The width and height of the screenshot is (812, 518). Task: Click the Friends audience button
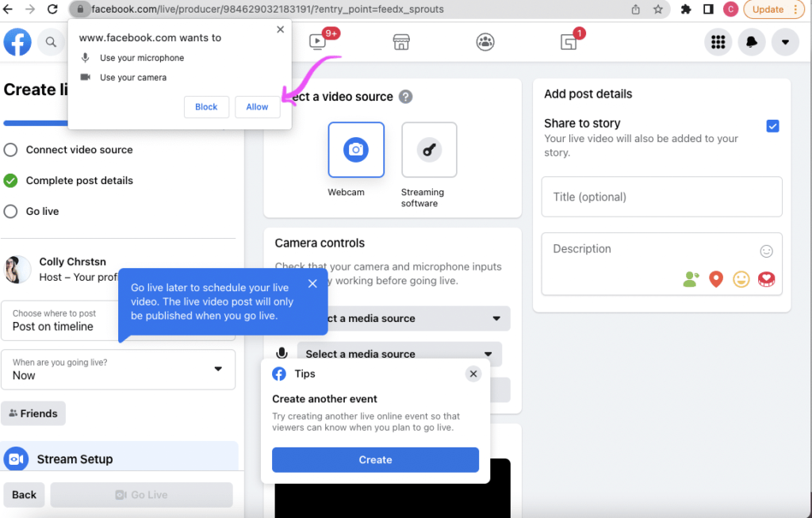(33, 413)
